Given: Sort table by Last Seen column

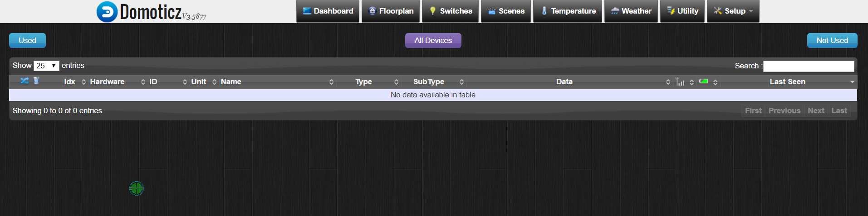Looking at the screenshot, I should point(787,82).
